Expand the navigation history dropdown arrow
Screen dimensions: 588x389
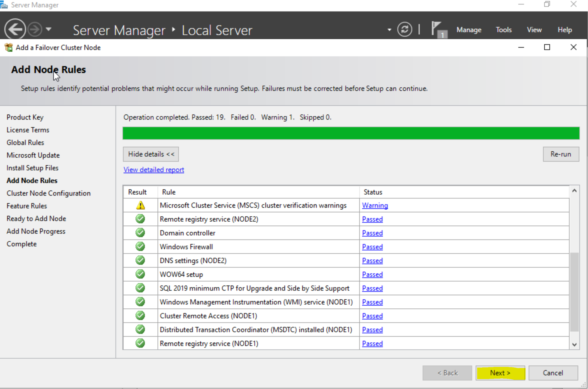click(49, 29)
